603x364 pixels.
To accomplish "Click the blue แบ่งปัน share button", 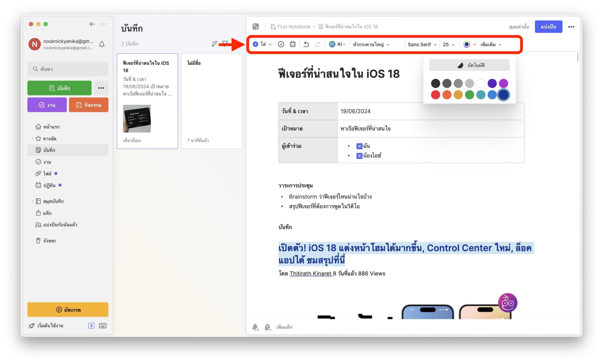I will click(x=548, y=27).
